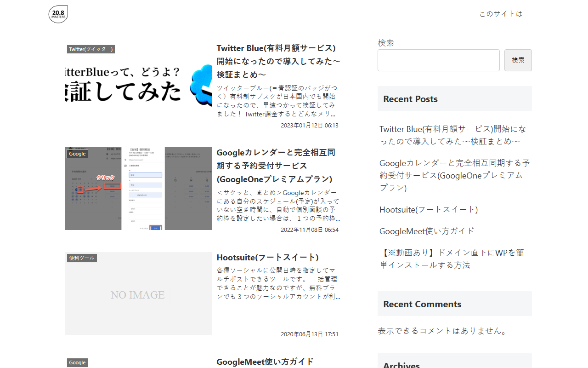Viewport: 588px width, 368px height.
Task: Click the Twitter Blue excerpt starting ツイッターブルー
Action: pyautogui.click(x=278, y=101)
